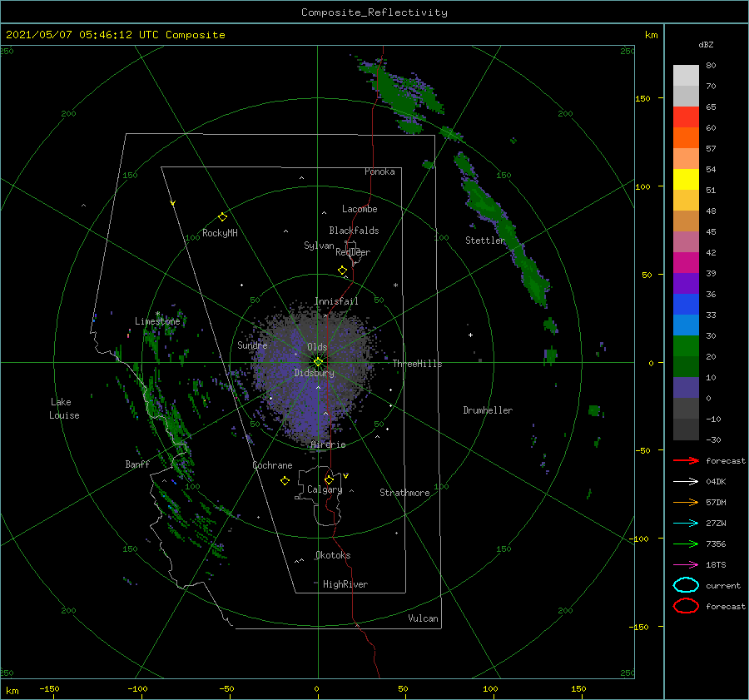The image size is (749, 700).
Task: Click the Vulcan city label
Action: pos(424,618)
